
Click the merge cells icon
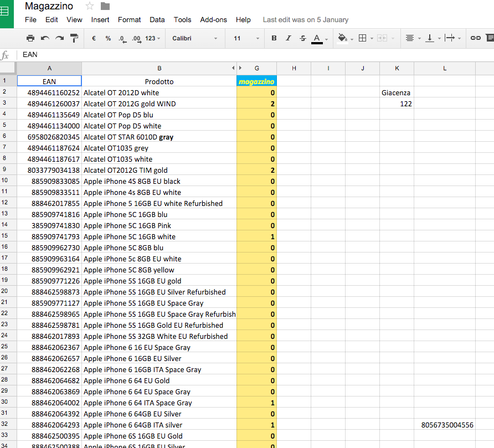click(x=382, y=38)
